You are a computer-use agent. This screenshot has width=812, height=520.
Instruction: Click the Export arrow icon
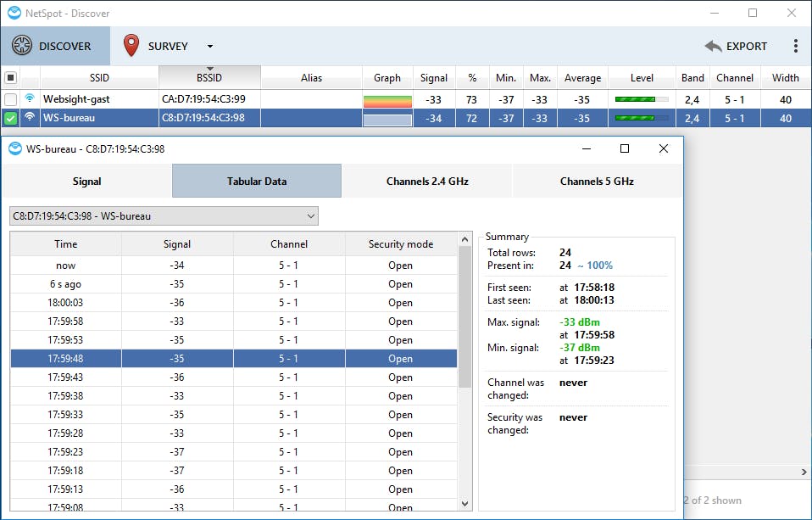click(713, 46)
